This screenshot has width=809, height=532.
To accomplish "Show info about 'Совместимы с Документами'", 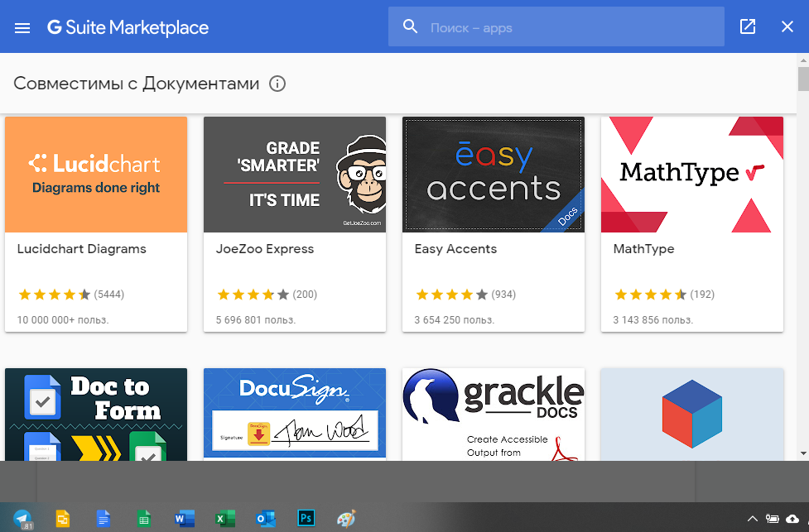I will click(277, 84).
